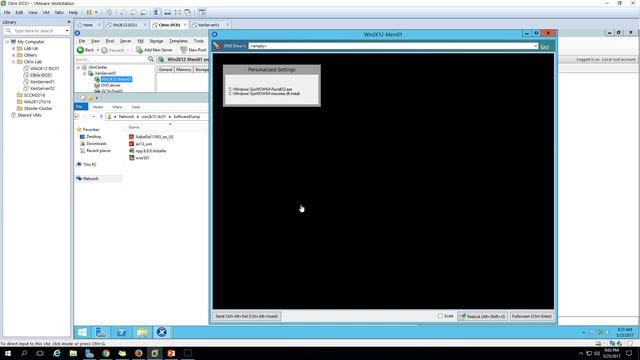The image size is (640, 360).
Task: Click the Library search field
Action: [36, 31]
